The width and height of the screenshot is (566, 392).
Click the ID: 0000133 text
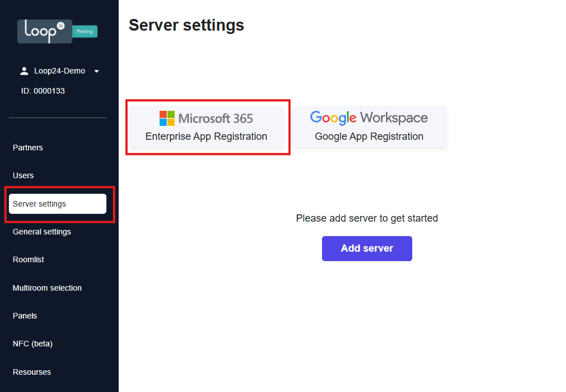point(43,91)
